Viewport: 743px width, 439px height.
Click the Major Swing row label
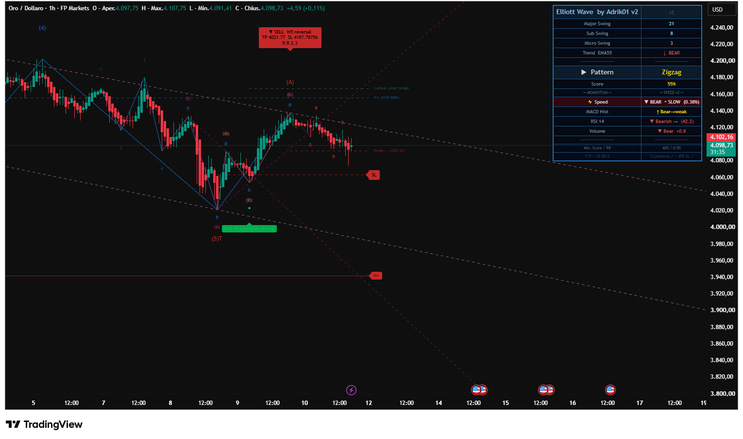[x=597, y=24]
